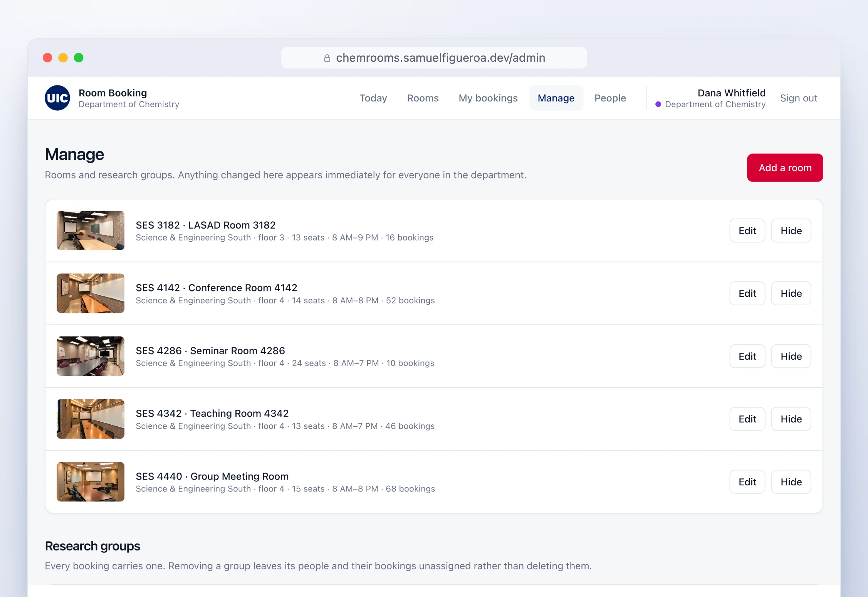
Task: Click the Room Booking app title
Action: [x=113, y=93]
